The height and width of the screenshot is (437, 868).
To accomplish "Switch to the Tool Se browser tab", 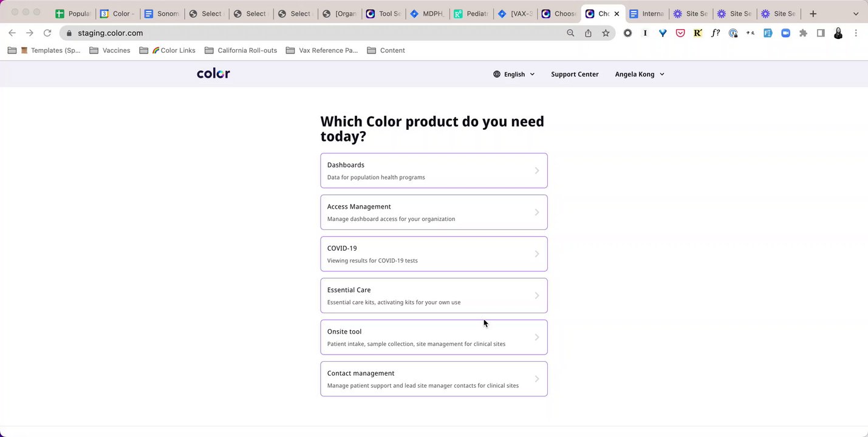I will (384, 13).
